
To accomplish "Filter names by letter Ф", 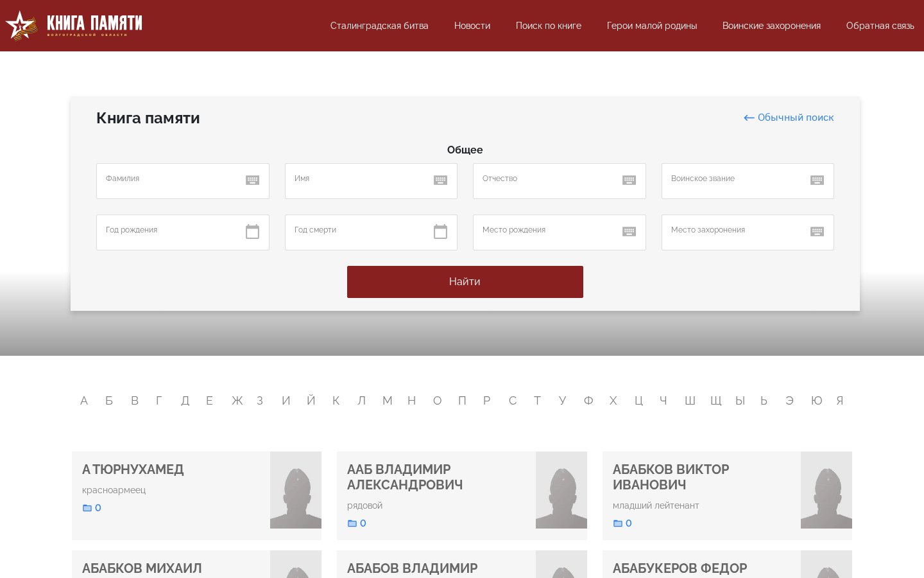I will point(588,401).
